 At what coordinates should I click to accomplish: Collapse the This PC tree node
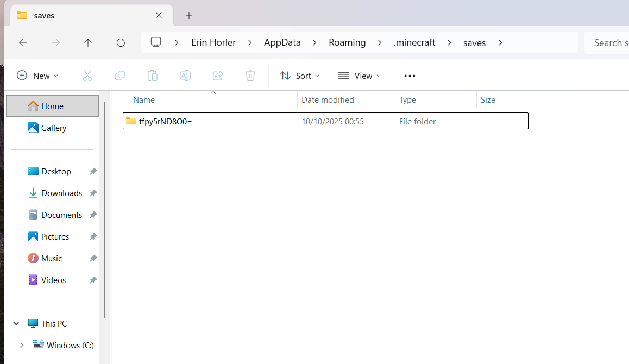tap(16, 323)
